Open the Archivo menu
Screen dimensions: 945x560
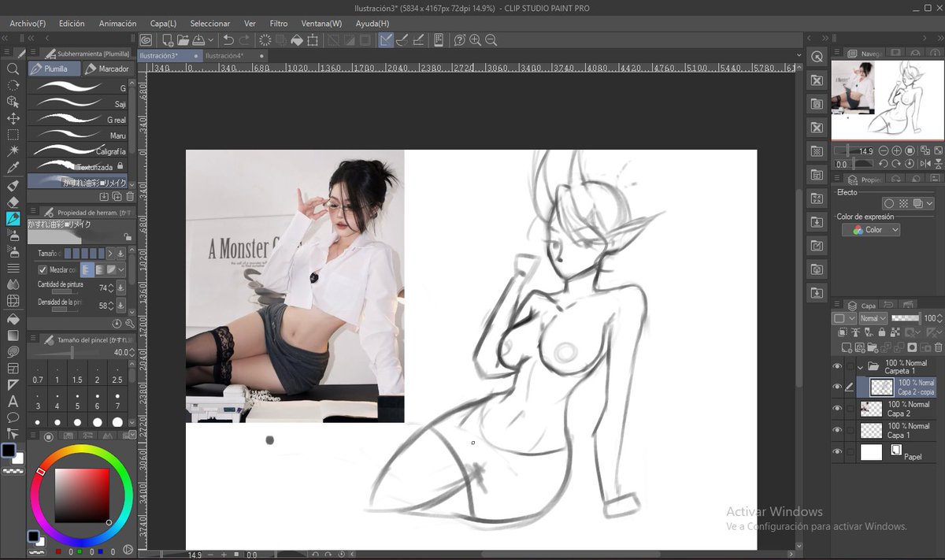click(x=28, y=24)
